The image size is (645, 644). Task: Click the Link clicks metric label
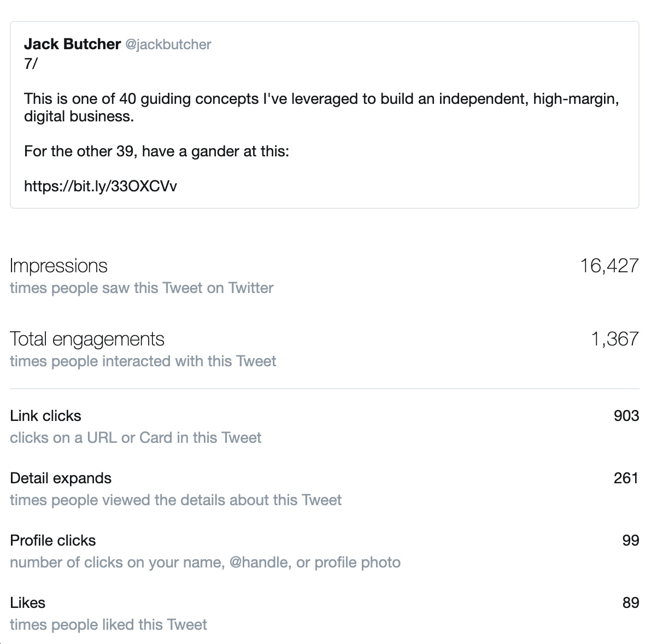[46, 415]
